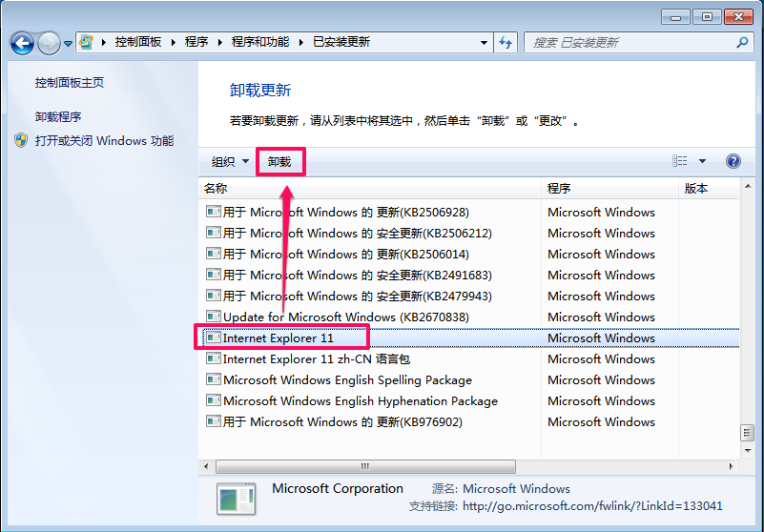Click 已安装更新 breadcrumb segment
Viewport: 764px width, 532px height.
[341, 42]
